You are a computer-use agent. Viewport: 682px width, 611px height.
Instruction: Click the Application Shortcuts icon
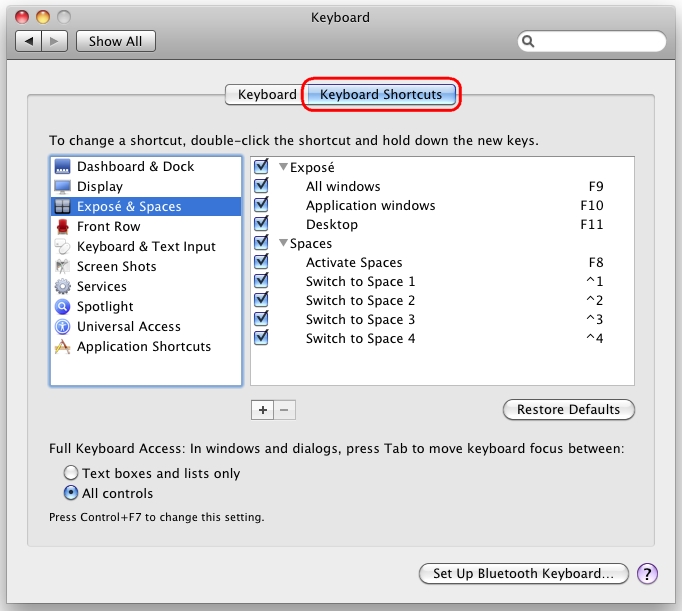(x=63, y=347)
